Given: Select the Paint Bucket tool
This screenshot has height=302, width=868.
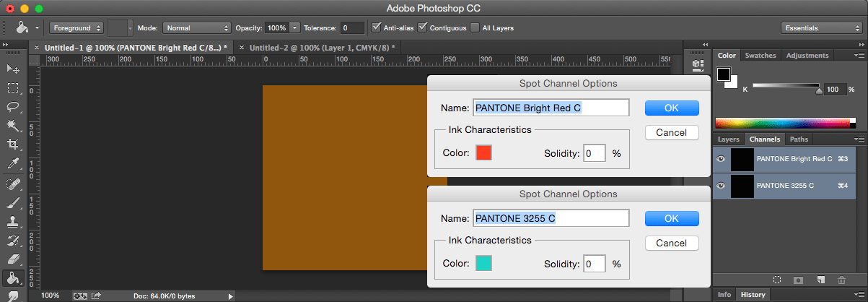Looking at the screenshot, I should point(12,278).
